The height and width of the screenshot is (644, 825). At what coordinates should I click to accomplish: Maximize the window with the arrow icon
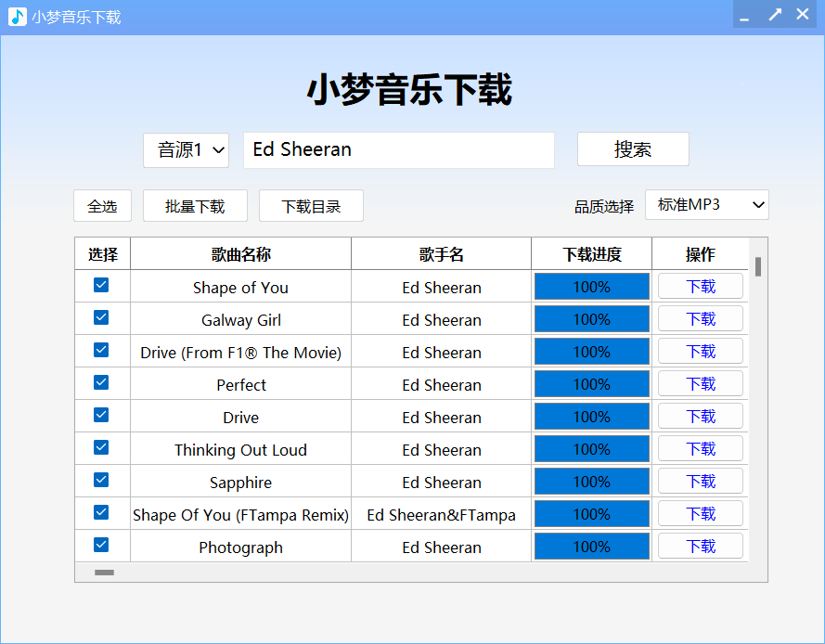pyautogui.click(x=775, y=15)
